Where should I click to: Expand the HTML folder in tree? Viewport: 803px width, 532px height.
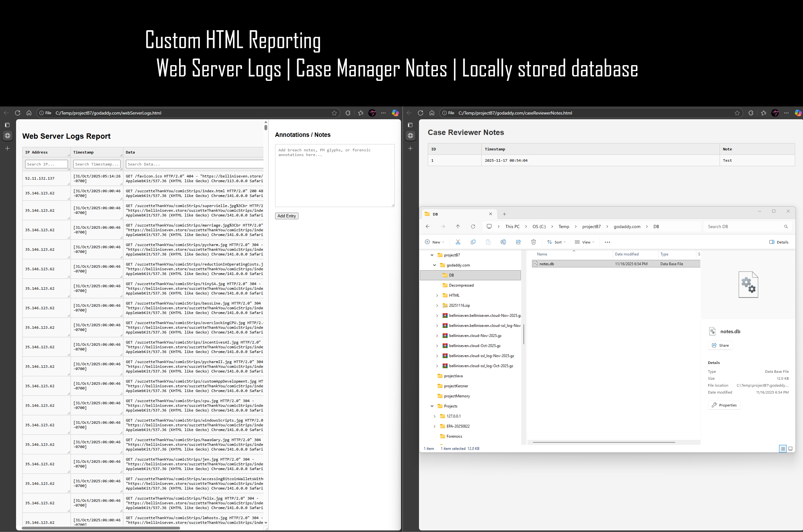(x=437, y=295)
